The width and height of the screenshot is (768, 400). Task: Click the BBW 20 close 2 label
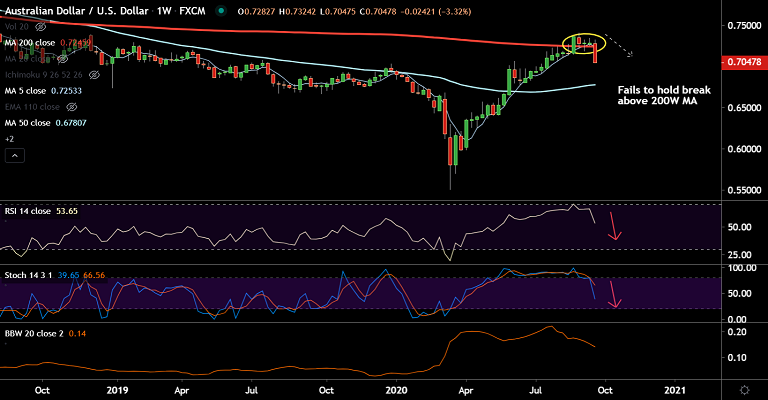click(34, 333)
